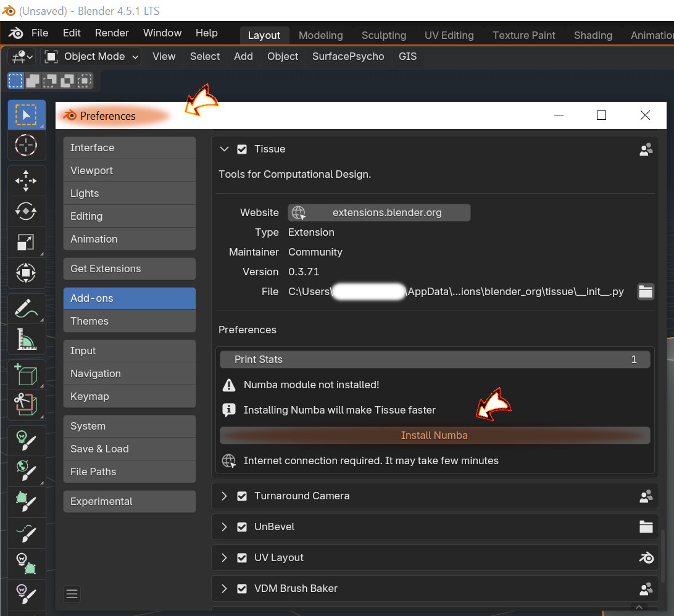Select the Measure tool

tap(26, 339)
